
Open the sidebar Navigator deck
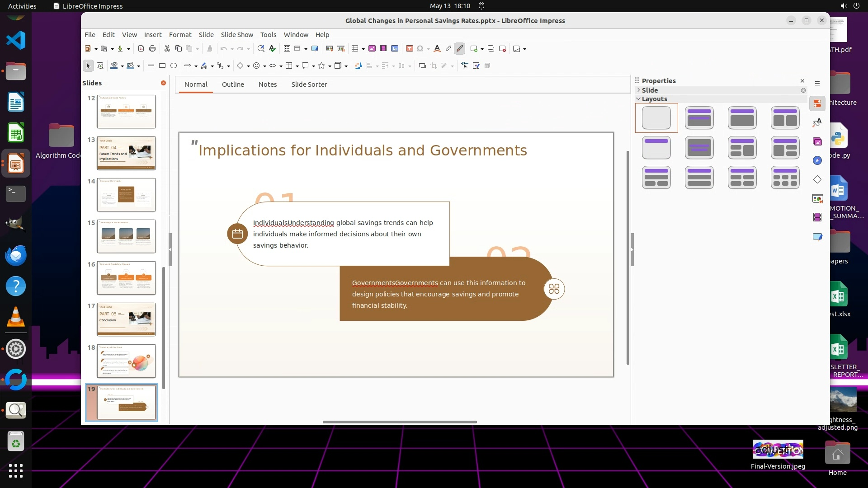[817, 161]
